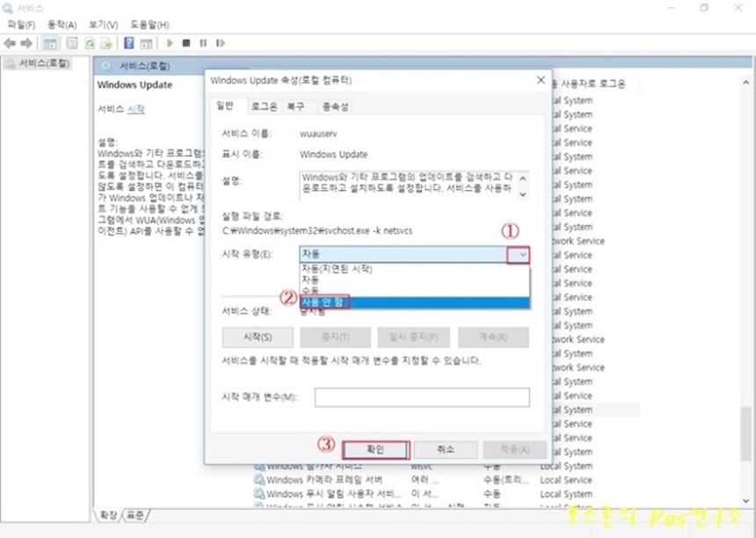Image resolution: width=756 pixels, height=538 pixels.
Task: Choose 자동(지연된 시작) in startup type list
Action: pos(415,269)
